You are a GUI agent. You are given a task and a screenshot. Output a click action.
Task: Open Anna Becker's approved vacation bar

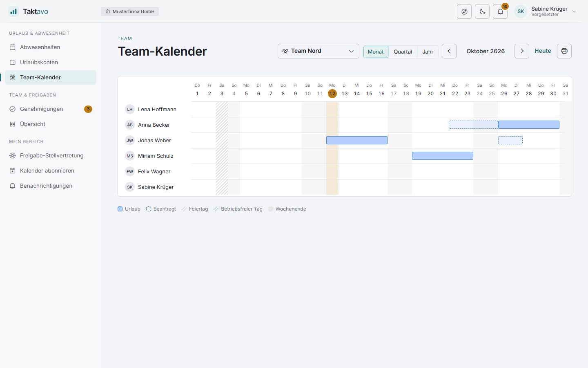[x=529, y=125]
